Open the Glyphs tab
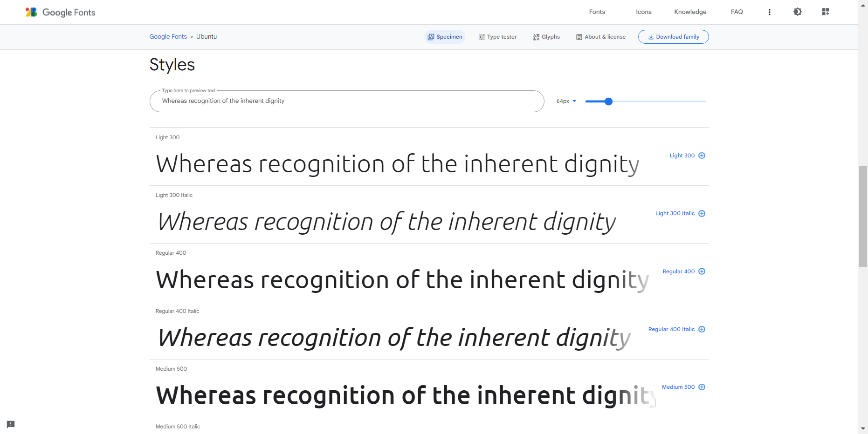The image size is (868, 434). tap(546, 37)
